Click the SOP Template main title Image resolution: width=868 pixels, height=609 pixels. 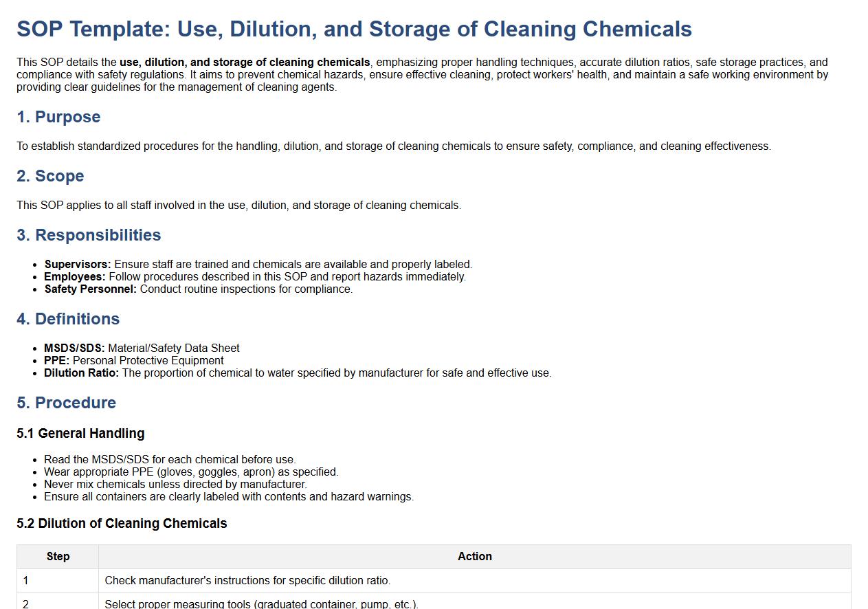(354, 29)
